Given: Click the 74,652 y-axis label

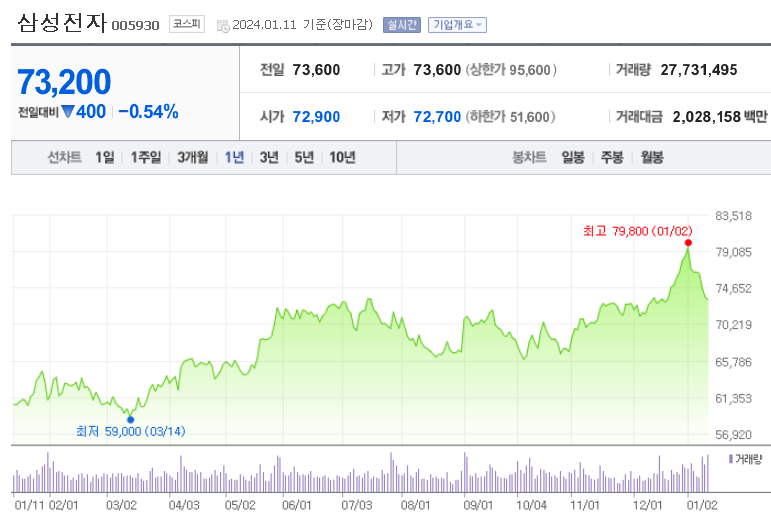Looking at the screenshot, I should point(733,288).
